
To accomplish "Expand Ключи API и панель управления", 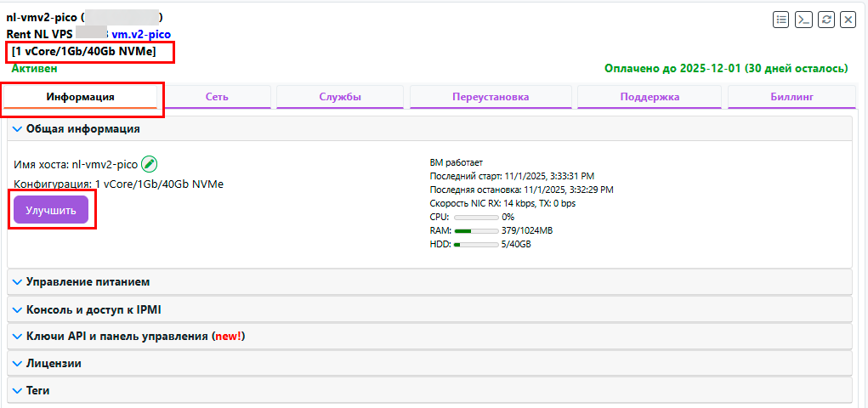I will pyautogui.click(x=128, y=337).
